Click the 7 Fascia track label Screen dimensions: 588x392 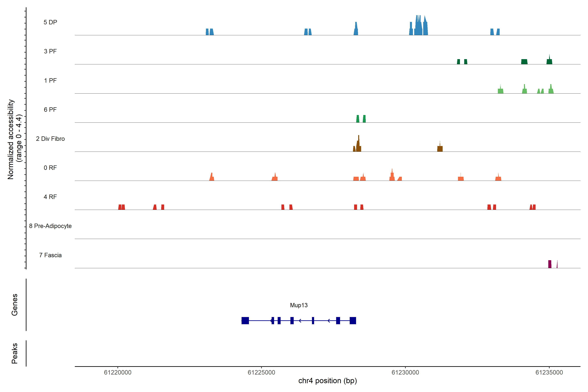coord(50,255)
